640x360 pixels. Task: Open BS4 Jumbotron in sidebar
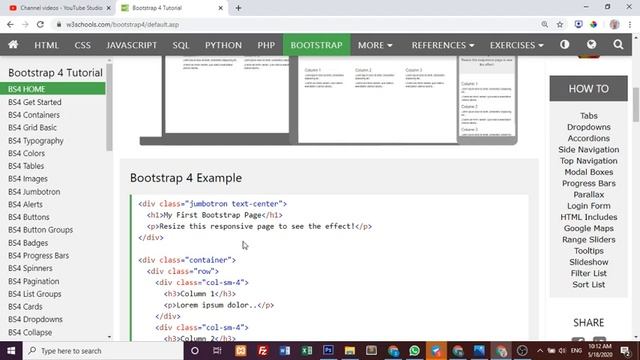[x=34, y=191]
